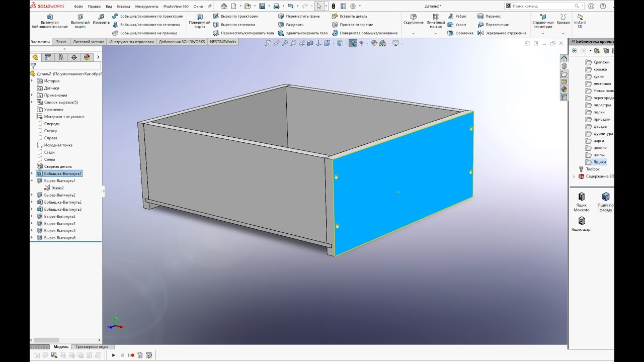
Task: Select the Спереди plane
Action: pos(48,124)
